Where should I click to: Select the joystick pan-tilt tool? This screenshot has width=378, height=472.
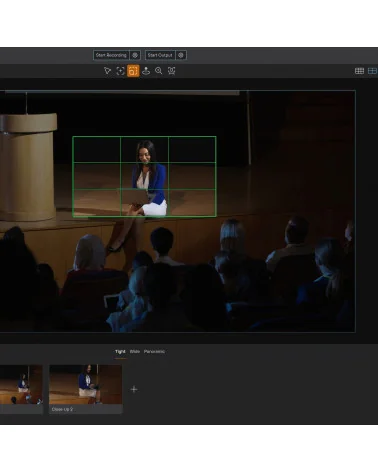pyautogui.click(x=146, y=71)
